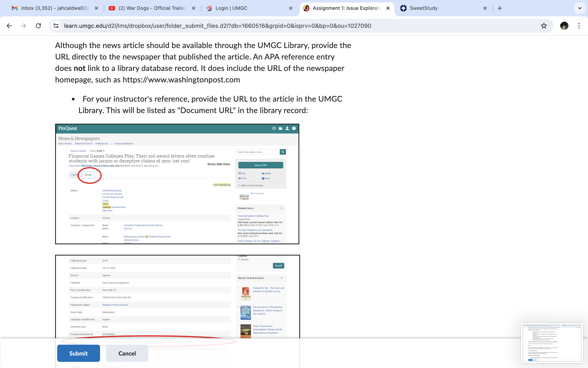
Task: Switch to the Gmail Inbox tab
Action: [55, 8]
